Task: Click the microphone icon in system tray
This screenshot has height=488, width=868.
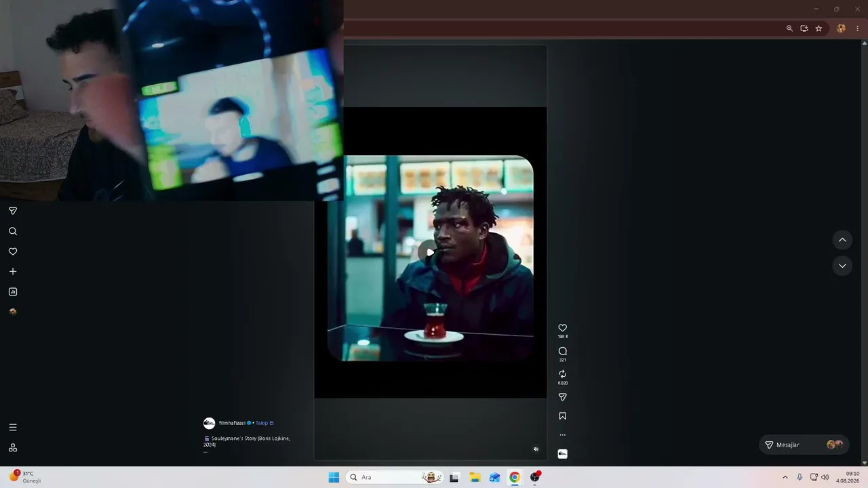Action: pos(800,477)
